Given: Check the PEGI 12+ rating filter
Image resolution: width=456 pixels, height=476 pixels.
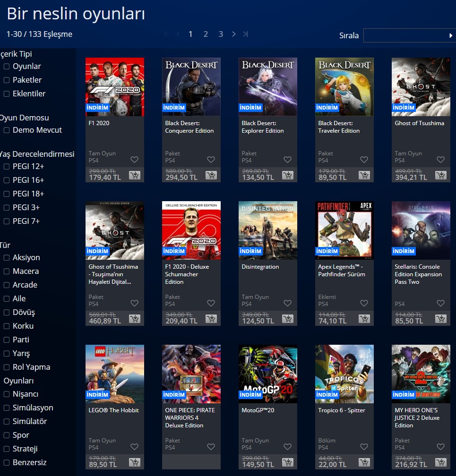Looking at the screenshot, I should pyautogui.click(x=7, y=166).
